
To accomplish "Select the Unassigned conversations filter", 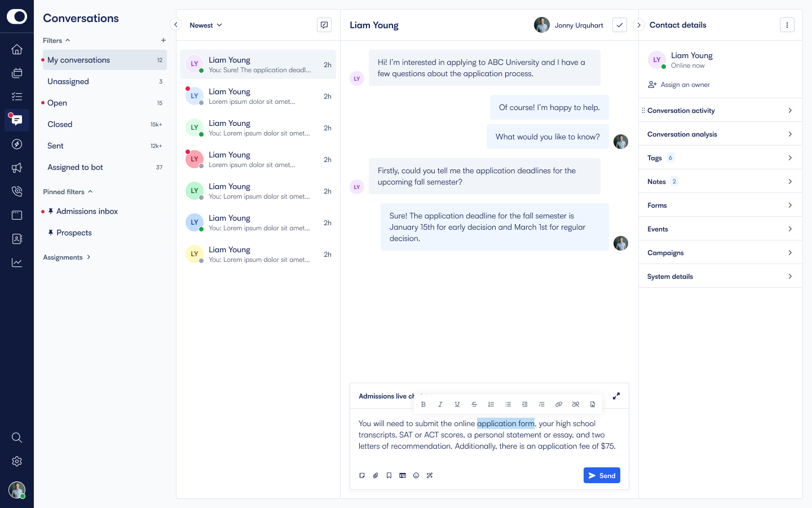I will (68, 81).
